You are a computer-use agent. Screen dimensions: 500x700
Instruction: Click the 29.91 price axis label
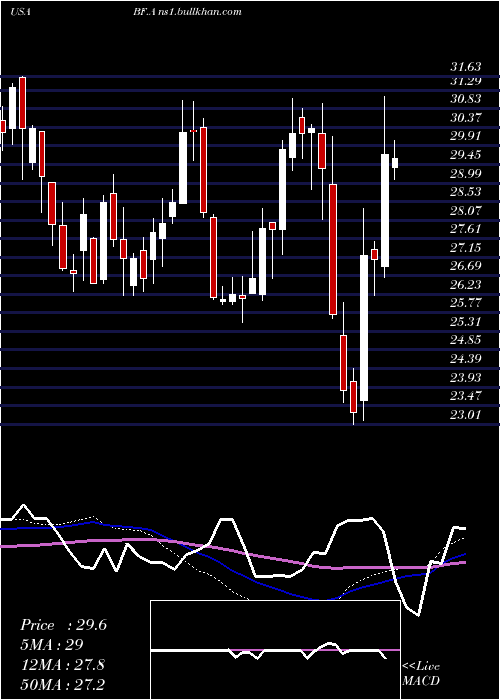(466, 136)
